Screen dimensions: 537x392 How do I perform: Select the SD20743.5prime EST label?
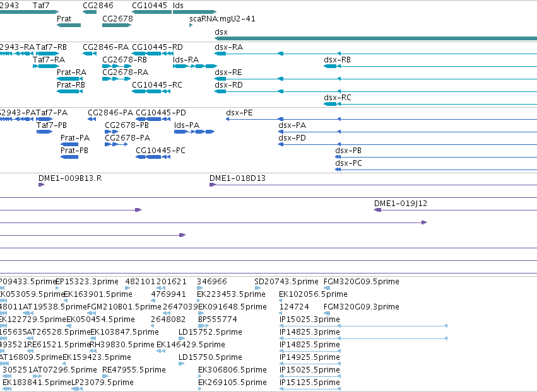click(286, 282)
